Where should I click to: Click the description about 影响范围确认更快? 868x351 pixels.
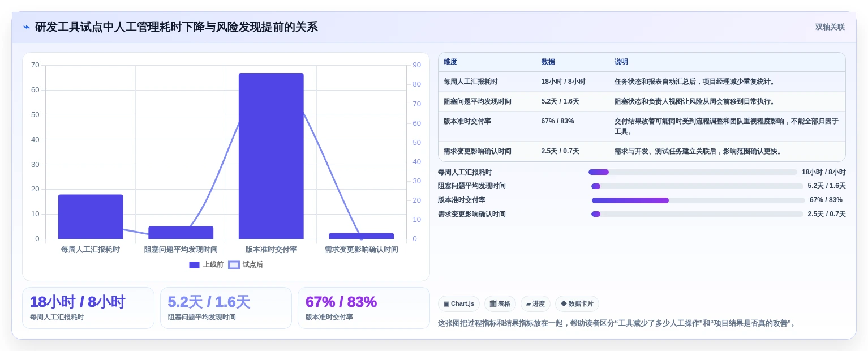(699, 151)
